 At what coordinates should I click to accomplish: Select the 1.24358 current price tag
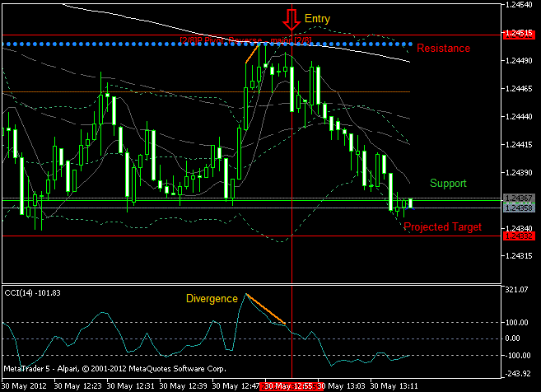[x=519, y=208]
